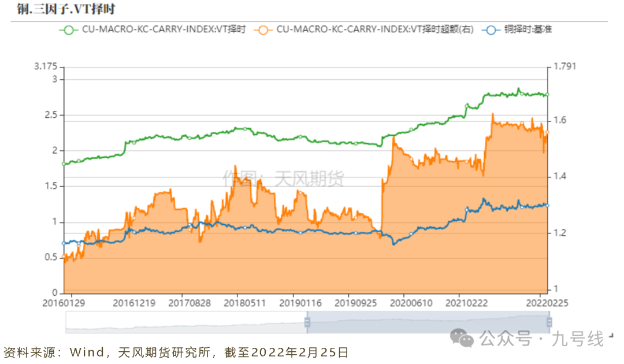Click the left handle of the zoom slider

(x=307, y=322)
